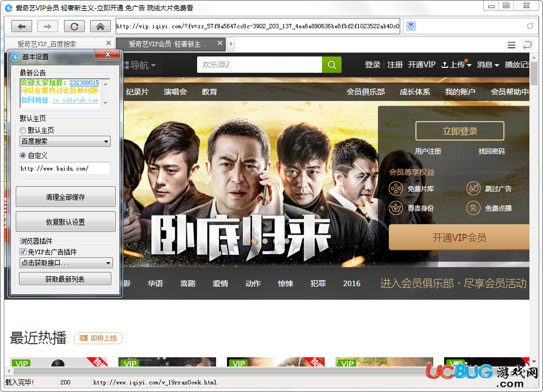543x392 pixels.
Task: Click 登录 in the top bar
Action: 372,65
